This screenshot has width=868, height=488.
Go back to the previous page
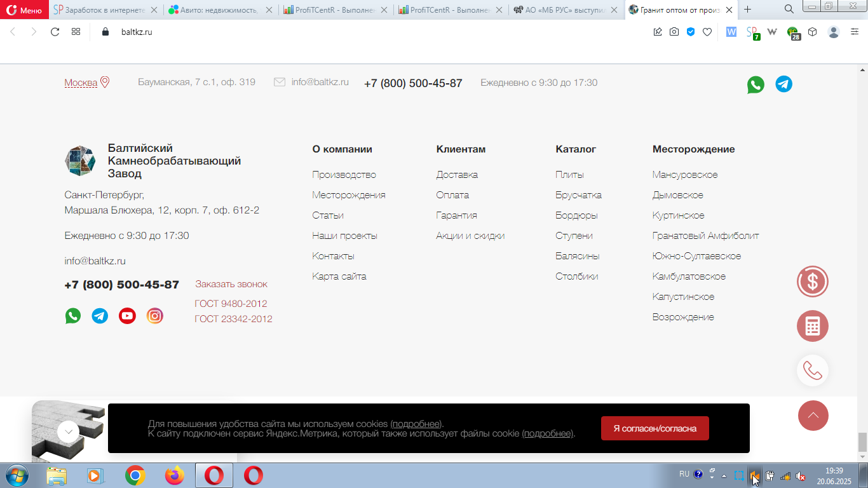(13, 32)
